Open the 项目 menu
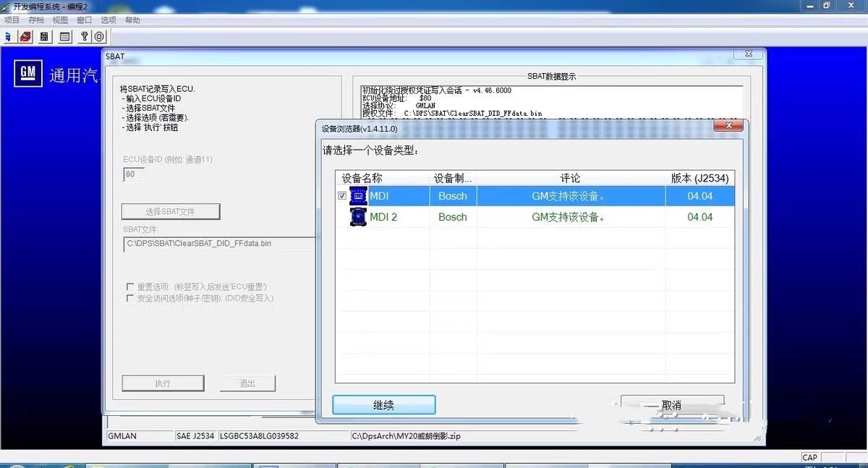The image size is (868, 468). (12, 20)
